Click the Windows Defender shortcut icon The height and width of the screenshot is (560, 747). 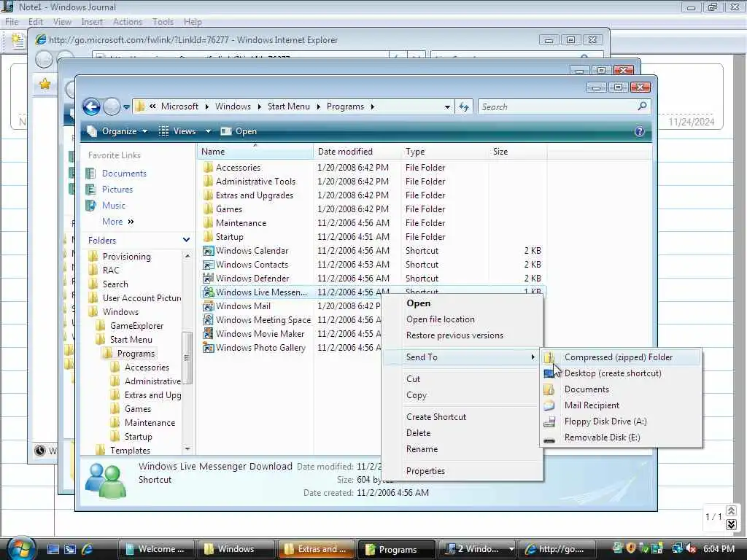tap(208, 278)
